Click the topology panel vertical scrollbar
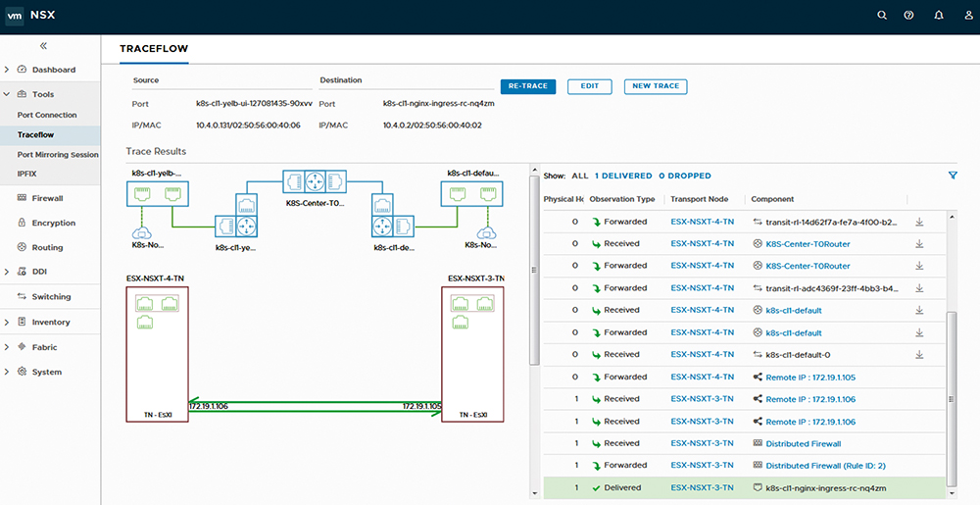 534,270
